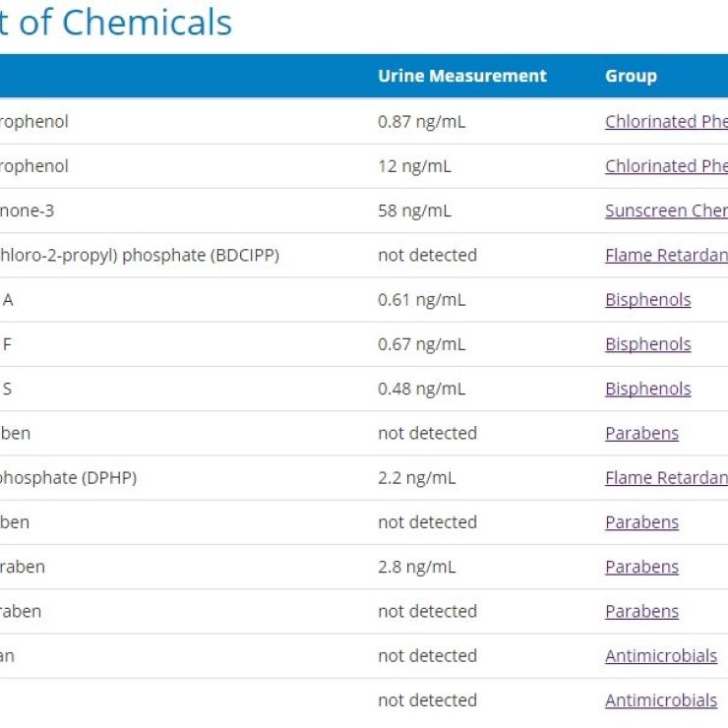This screenshot has height=728, width=728.
Task: Open Parabens link directly below DPHP row
Action: point(641,522)
